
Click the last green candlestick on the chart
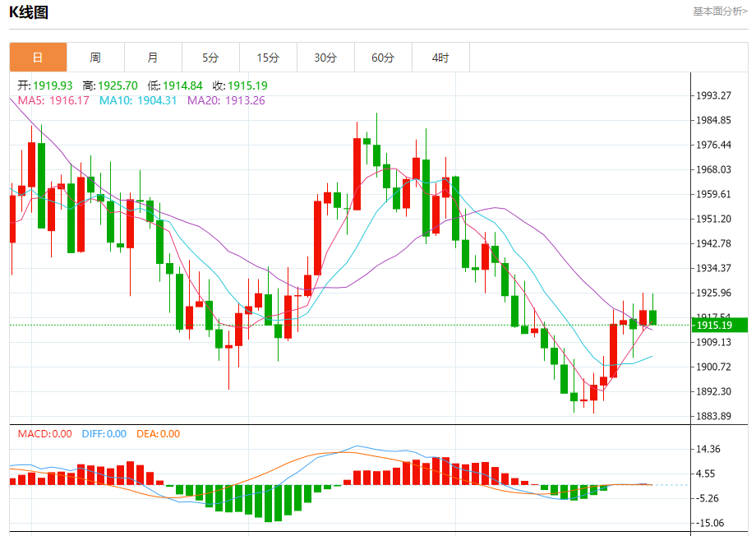pyautogui.click(x=652, y=317)
